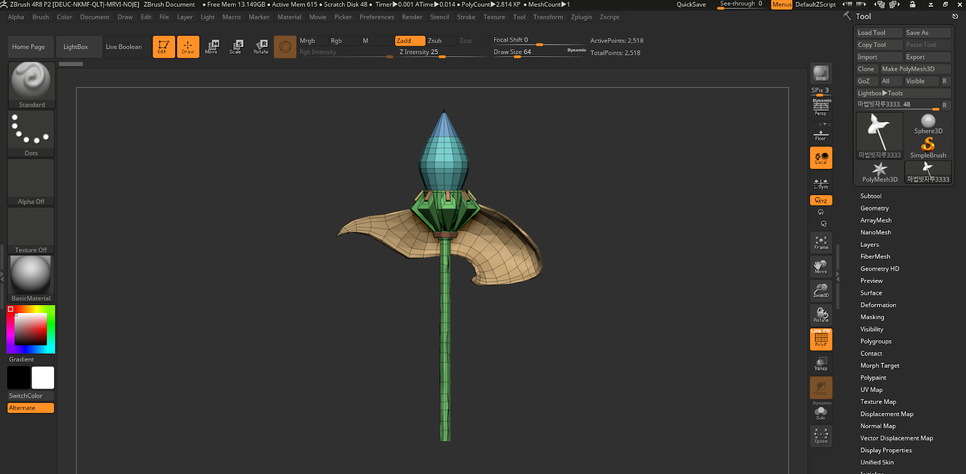The height and width of the screenshot is (474, 966).
Task: Toggle PolyF wireframe display
Action: [820, 340]
